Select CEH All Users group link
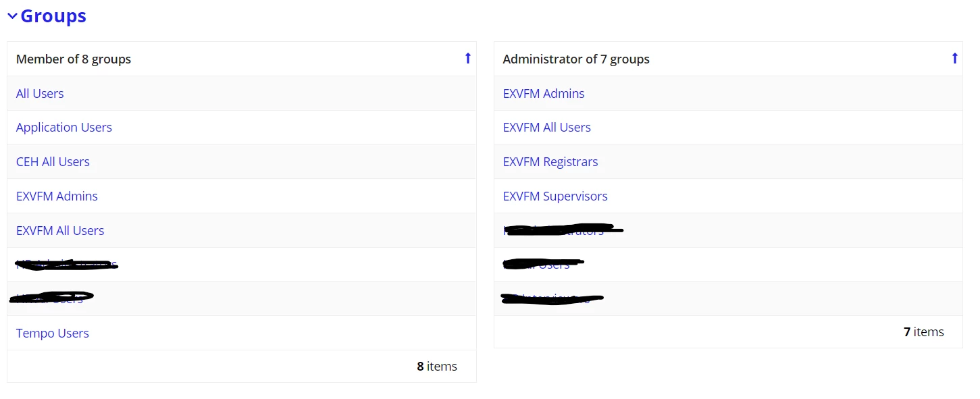The width and height of the screenshot is (980, 399). coord(53,162)
